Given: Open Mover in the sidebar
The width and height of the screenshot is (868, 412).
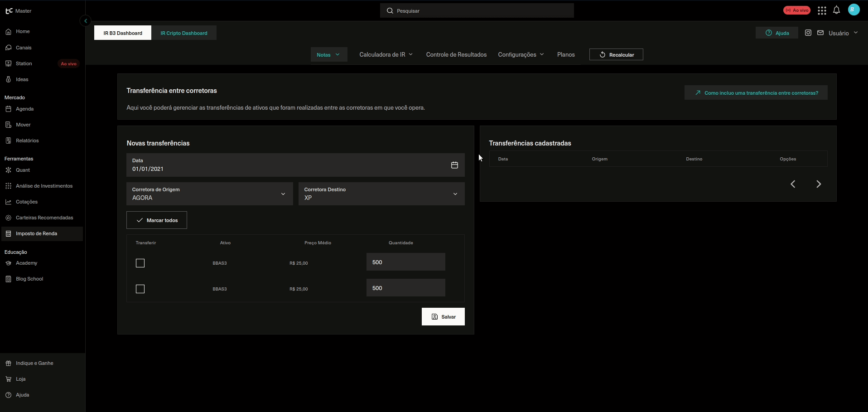Looking at the screenshot, I should 23,125.
